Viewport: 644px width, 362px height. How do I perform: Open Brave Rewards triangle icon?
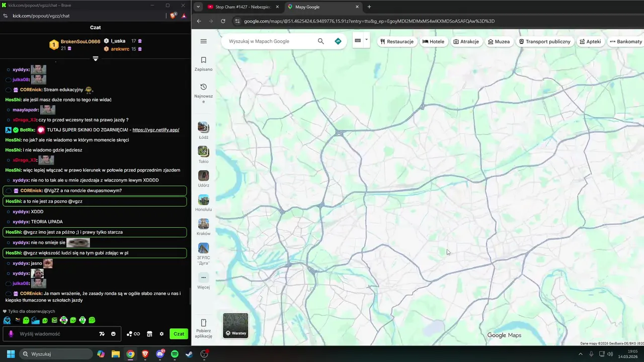tap(184, 16)
